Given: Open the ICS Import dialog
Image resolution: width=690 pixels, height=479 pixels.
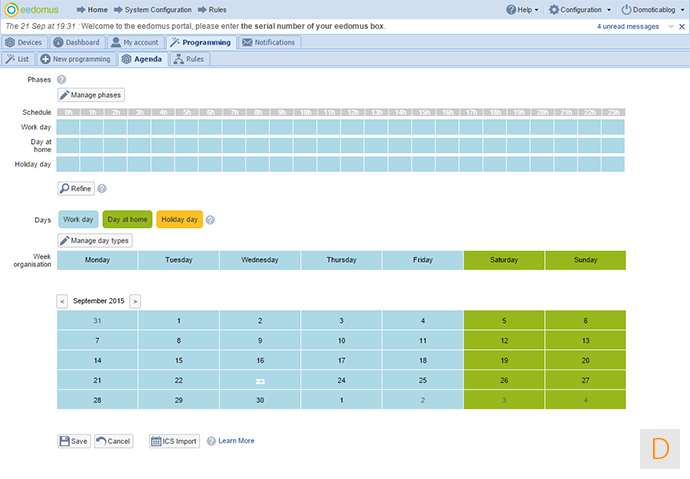Looking at the screenshot, I should [174, 441].
